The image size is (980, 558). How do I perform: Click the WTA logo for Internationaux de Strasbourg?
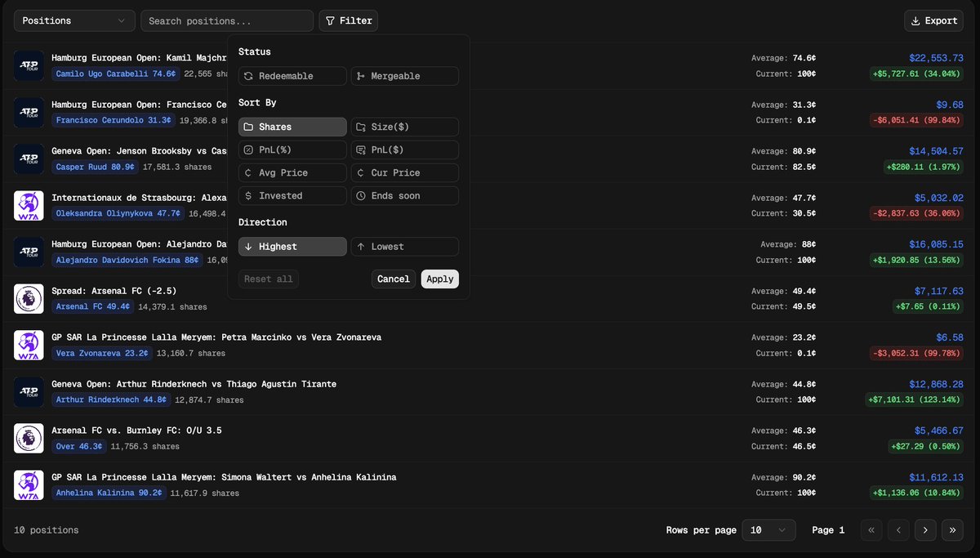point(29,205)
